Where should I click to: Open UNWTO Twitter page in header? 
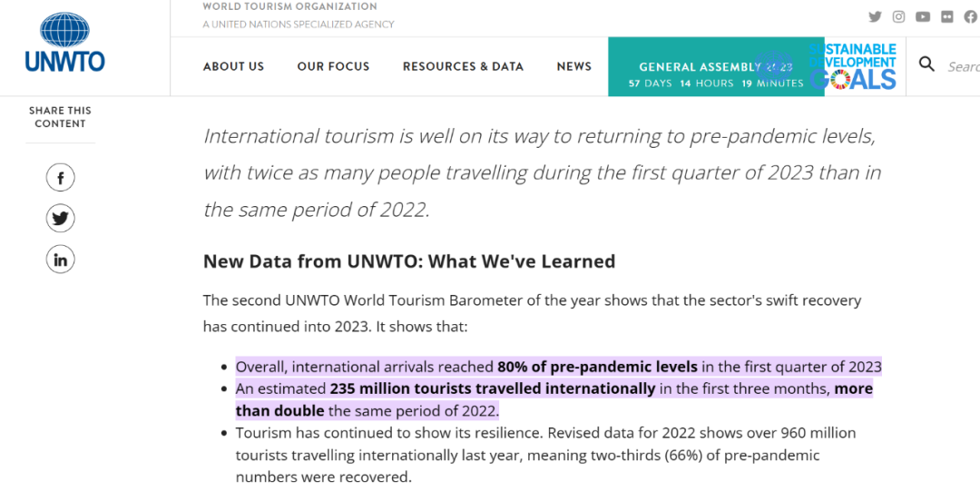pyautogui.click(x=875, y=16)
